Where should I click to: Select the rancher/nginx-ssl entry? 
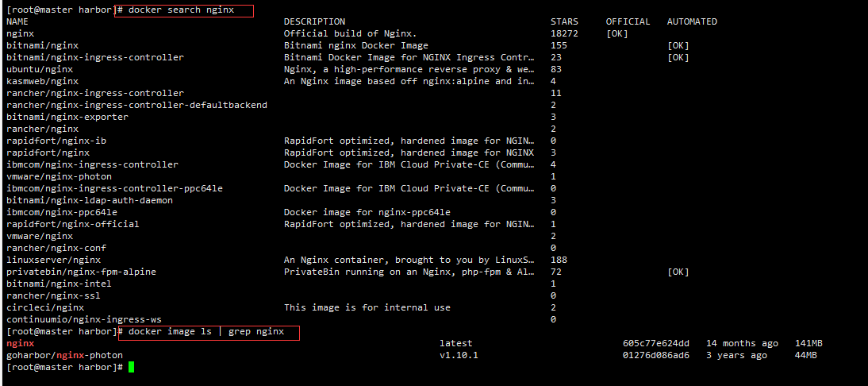[x=53, y=295]
